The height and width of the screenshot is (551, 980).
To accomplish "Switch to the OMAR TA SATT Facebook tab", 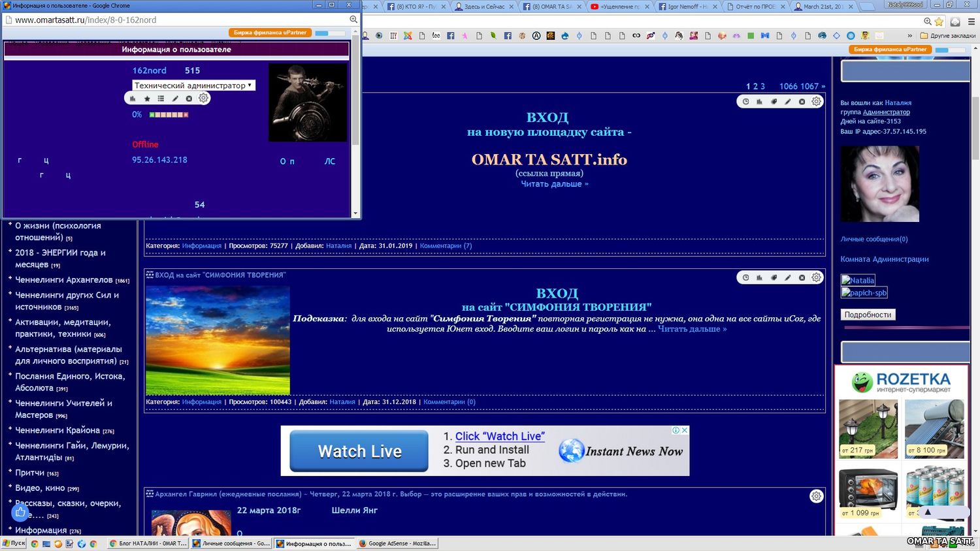I will click(x=552, y=7).
